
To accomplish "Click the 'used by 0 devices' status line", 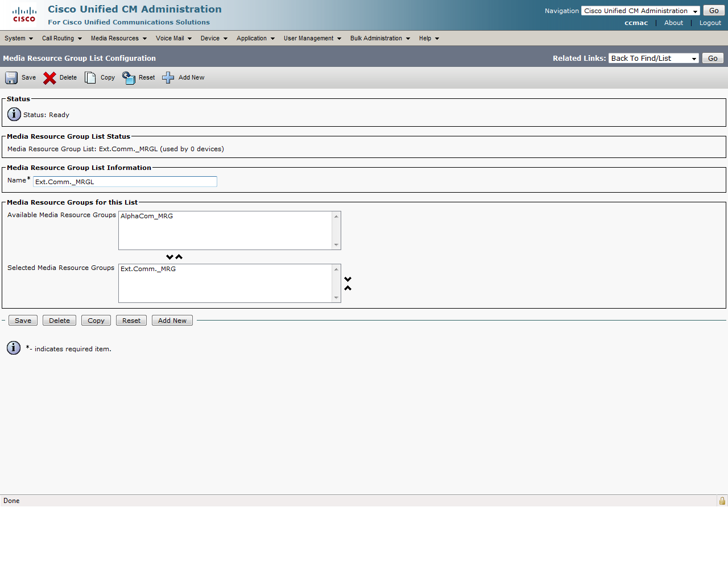I will point(115,149).
